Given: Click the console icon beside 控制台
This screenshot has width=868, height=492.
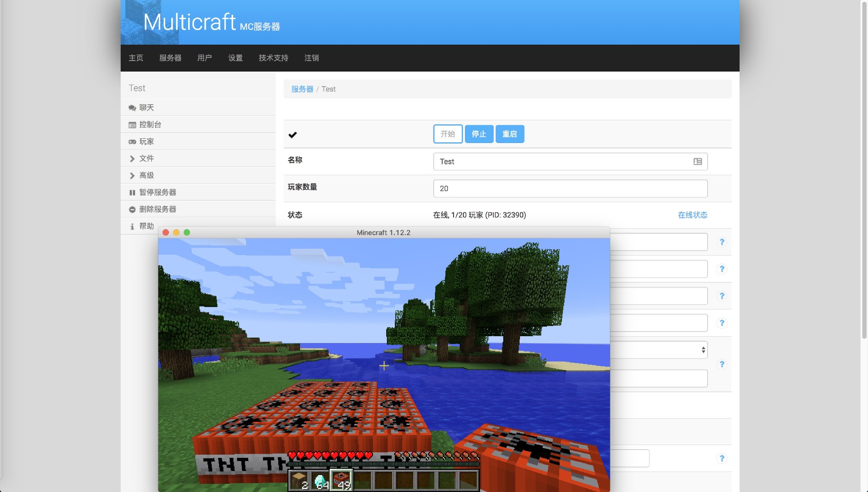Looking at the screenshot, I should 132,125.
